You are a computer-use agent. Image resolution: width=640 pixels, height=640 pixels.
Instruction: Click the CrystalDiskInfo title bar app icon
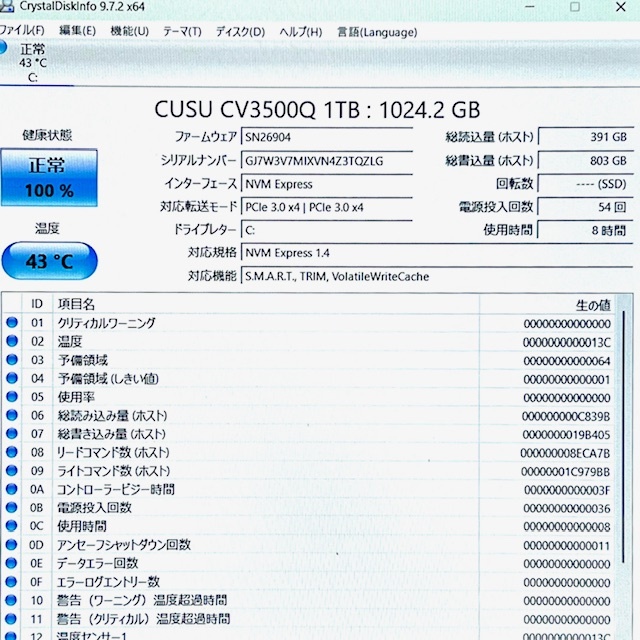[x=7, y=6]
